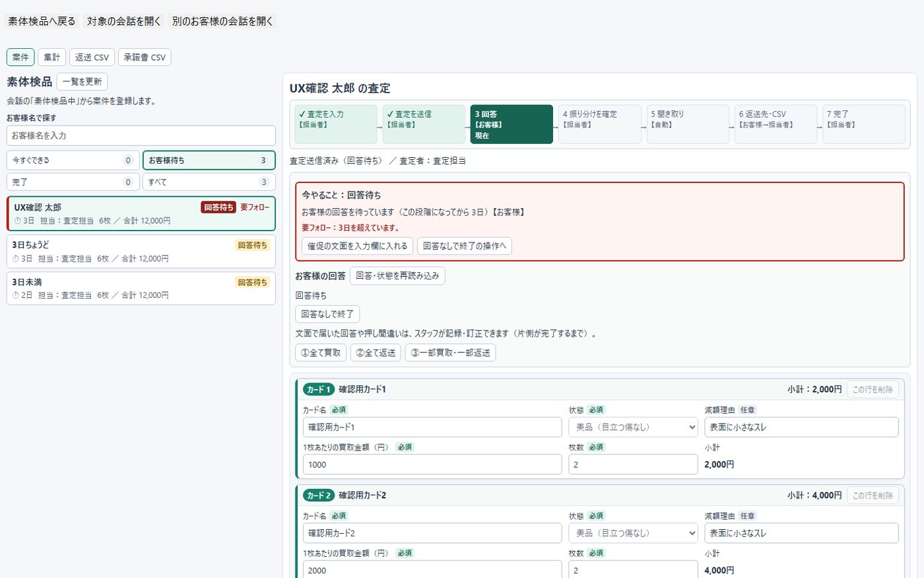Switch to the 案件 tab

coord(20,57)
